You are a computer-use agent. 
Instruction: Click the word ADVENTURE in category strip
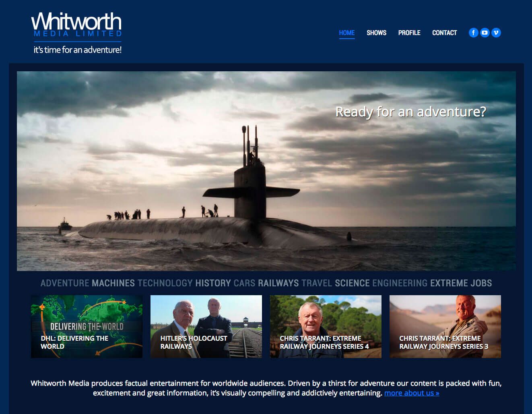[x=65, y=283]
